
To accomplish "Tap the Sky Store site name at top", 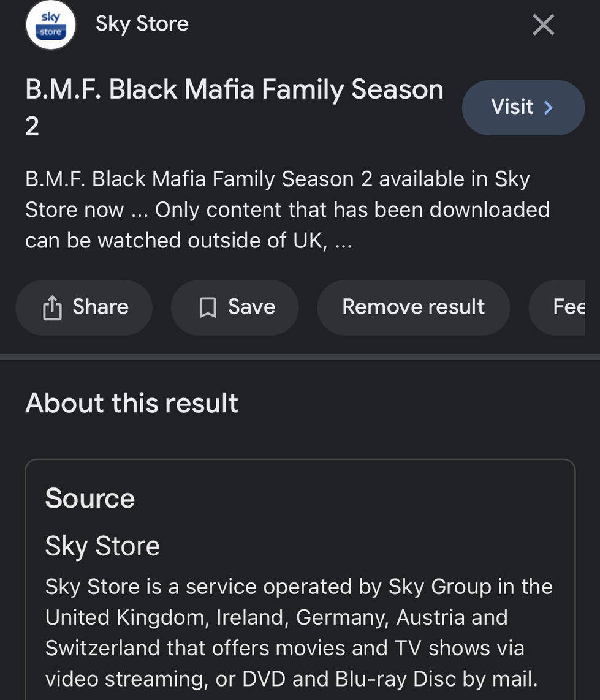I will 142,24.
